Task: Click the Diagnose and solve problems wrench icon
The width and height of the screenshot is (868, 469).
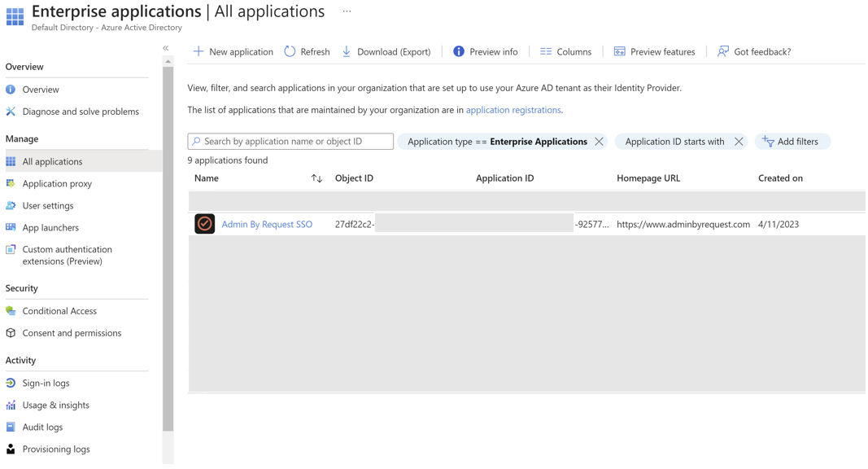Action: (11, 112)
